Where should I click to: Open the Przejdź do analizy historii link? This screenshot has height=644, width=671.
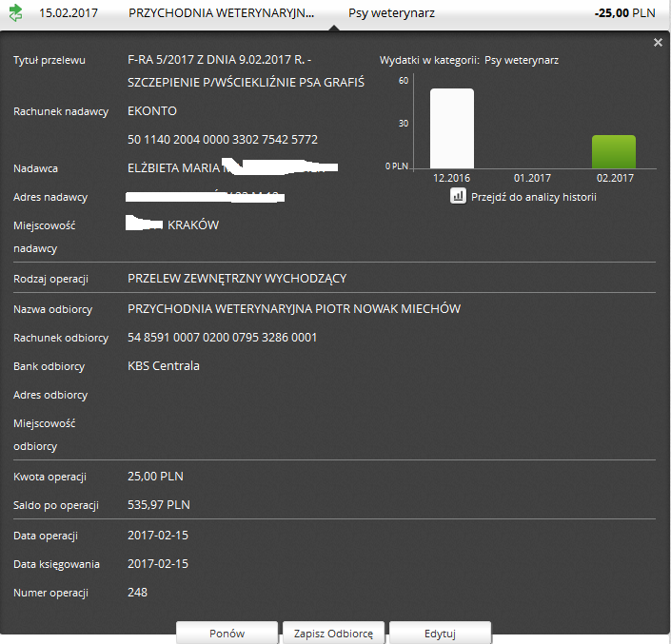[533, 197]
